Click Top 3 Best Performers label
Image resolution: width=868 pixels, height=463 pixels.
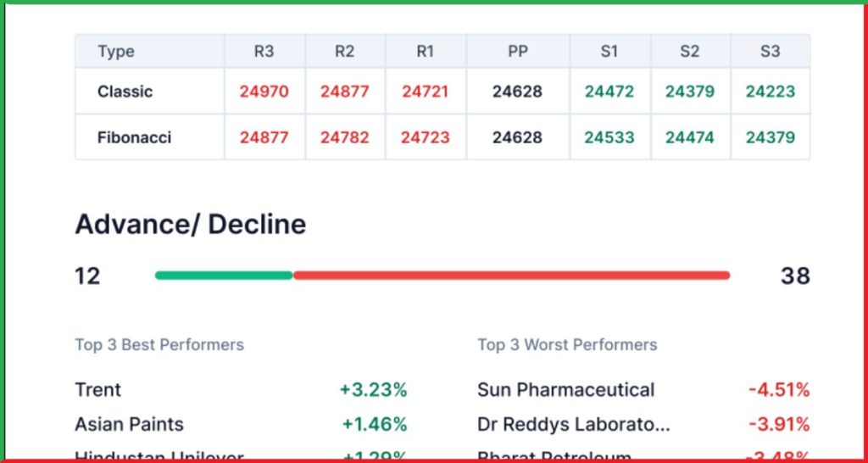click(x=159, y=344)
